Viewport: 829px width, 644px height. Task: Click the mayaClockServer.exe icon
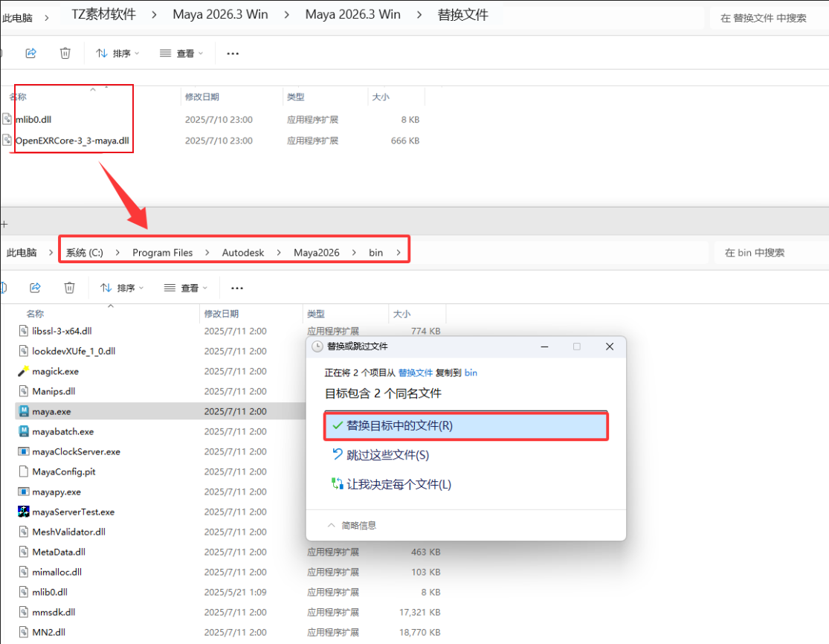(23, 451)
